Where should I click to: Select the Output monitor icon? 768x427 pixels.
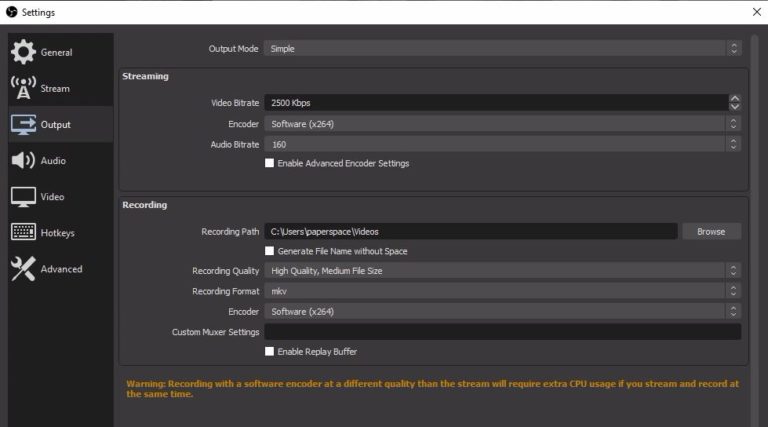pyautogui.click(x=23, y=125)
